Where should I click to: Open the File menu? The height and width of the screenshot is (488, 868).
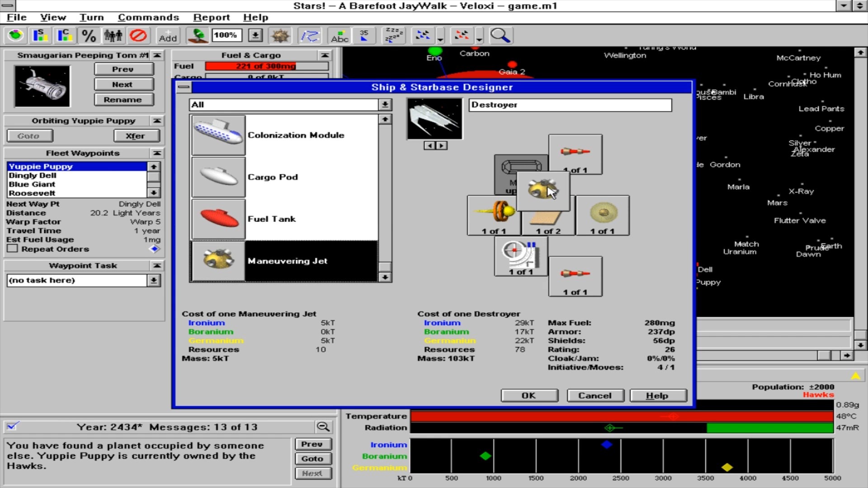(x=17, y=17)
